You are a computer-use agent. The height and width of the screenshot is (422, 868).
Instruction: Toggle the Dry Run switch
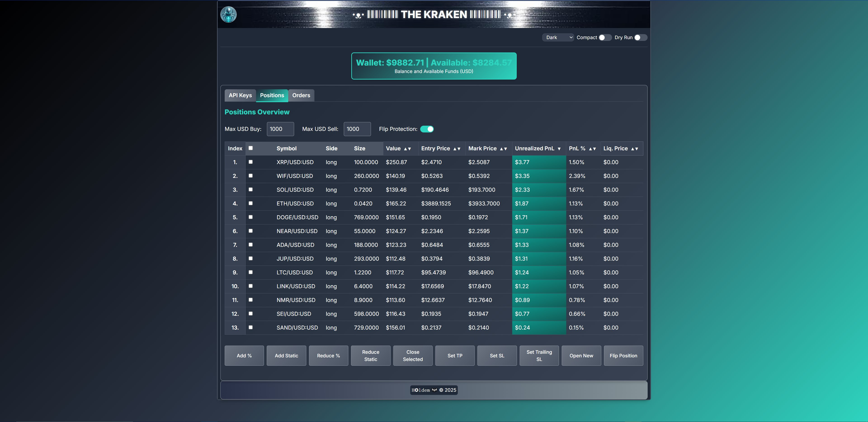tap(641, 38)
